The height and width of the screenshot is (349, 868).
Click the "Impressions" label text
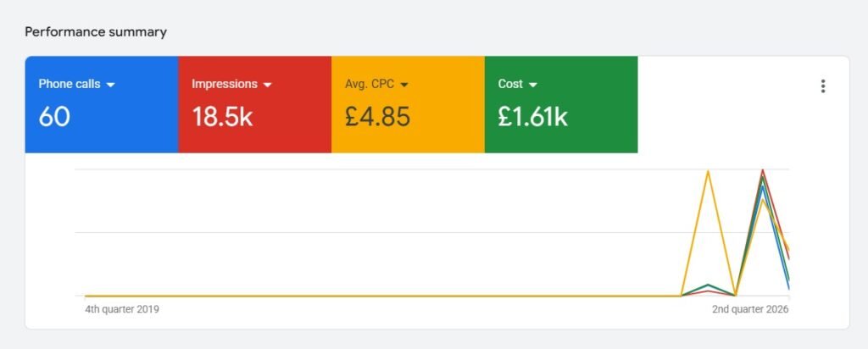tap(225, 85)
